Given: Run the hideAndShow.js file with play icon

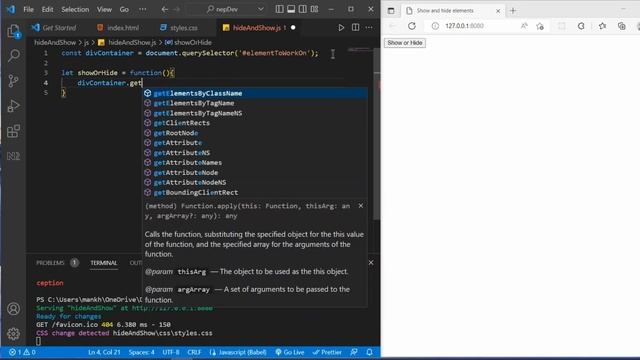Looking at the screenshot, I should click(x=341, y=27).
